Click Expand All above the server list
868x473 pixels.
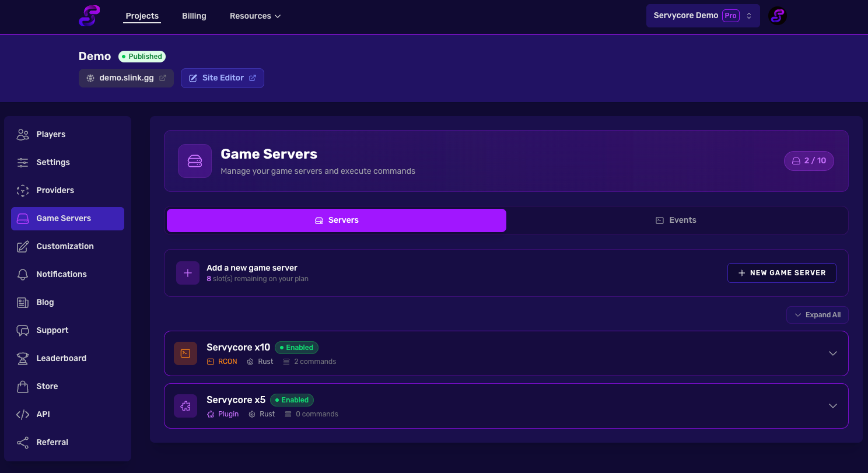(x=817, y=314)
